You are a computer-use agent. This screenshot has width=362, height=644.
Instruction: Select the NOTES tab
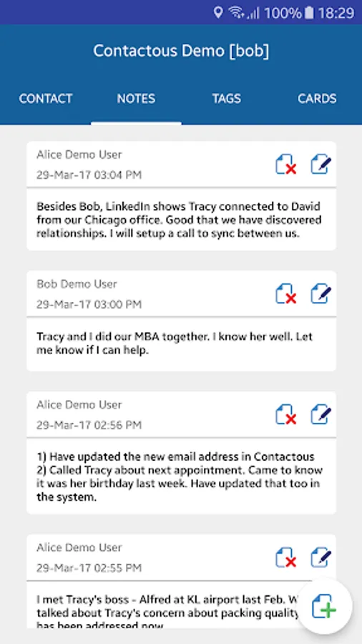136,99
